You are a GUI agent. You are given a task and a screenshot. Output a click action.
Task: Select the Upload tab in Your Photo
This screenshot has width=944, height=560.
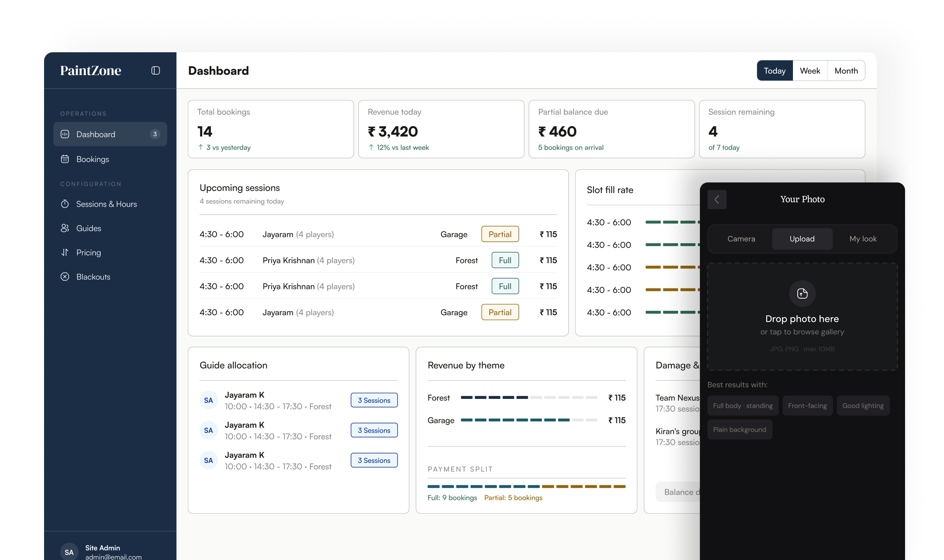[802, 239]
